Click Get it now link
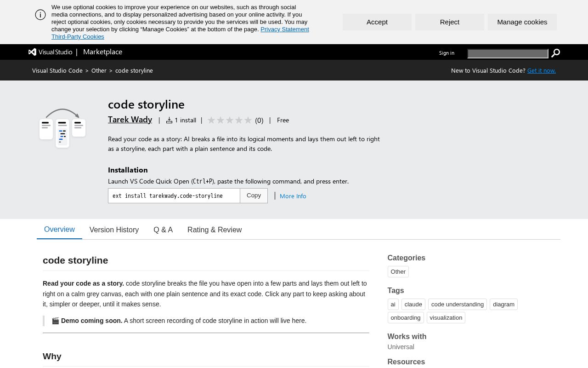Screen dimensions: 588x368 (542, 70)
